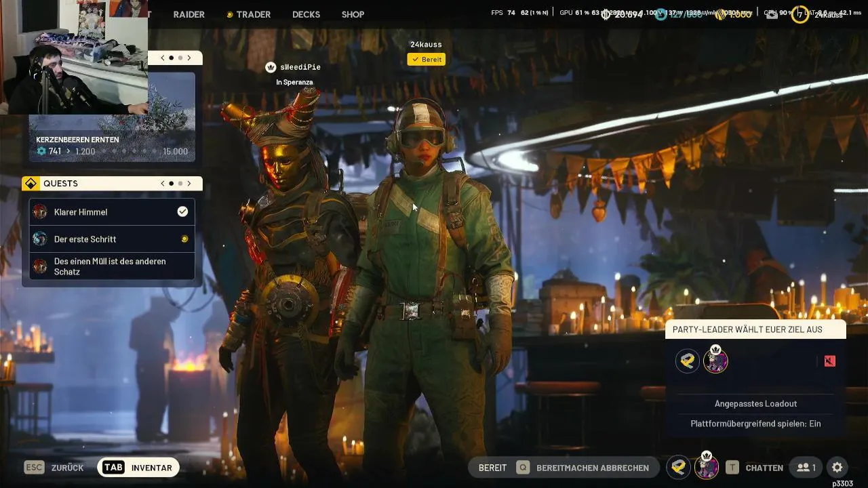Image resolution: width=868 pixels, height=488 pixels.
Task: Click the level 7 ring icon in top bar
Action: [x=800, y=14]
